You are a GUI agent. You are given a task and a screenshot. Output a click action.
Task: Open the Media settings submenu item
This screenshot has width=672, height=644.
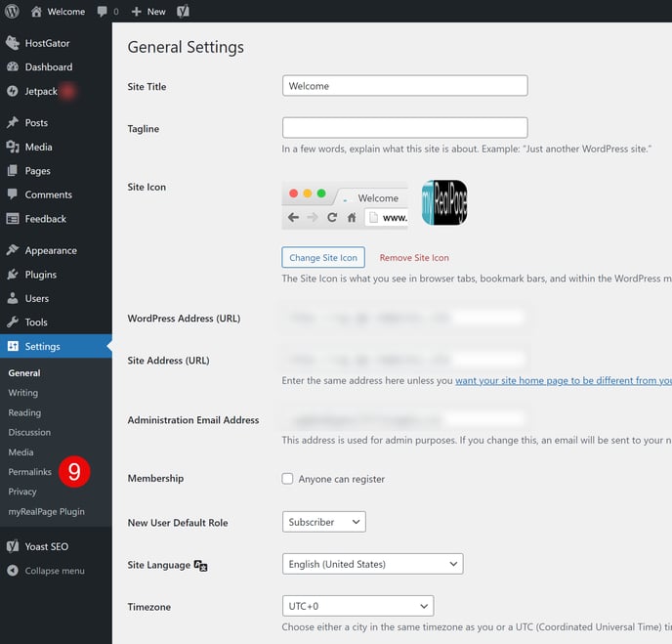pyautogui.click(x=21, y=451)
